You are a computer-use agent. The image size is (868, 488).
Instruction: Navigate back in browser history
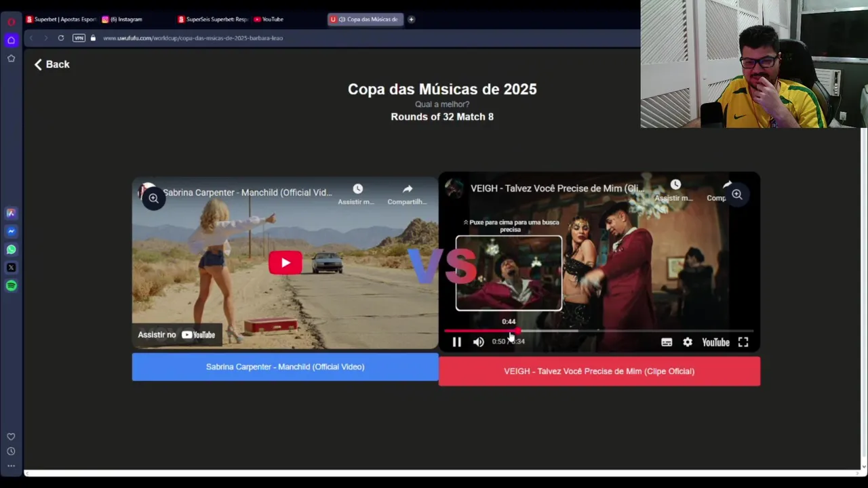click(31, 38)
